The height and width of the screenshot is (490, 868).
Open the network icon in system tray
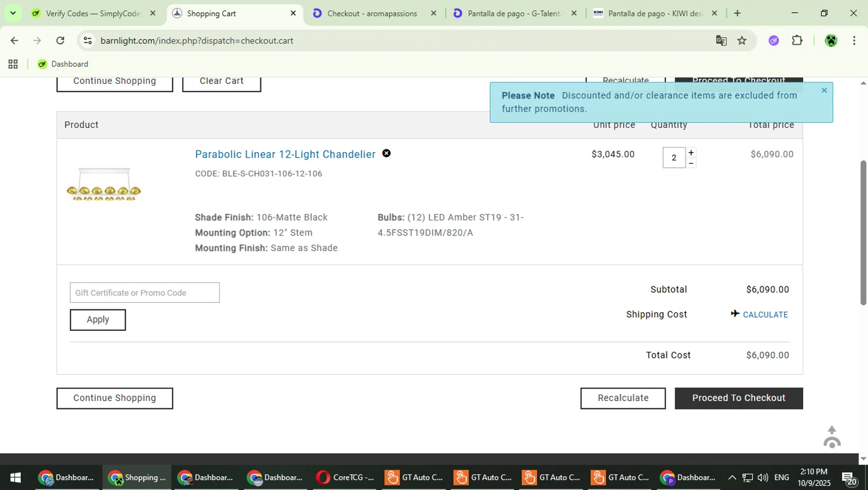click(748, 477)
